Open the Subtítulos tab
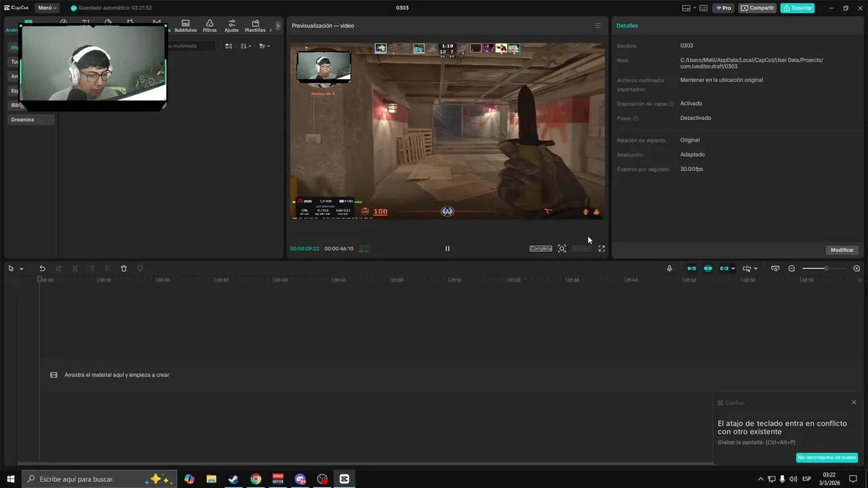This screenshot has width=868, height=488. tap(185, 26)
